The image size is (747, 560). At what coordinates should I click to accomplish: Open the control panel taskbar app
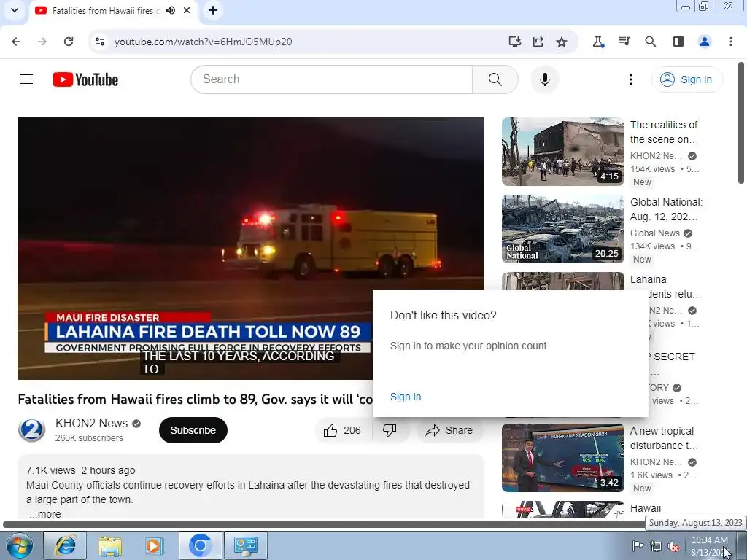pyautogui.click(x=246, y=545)
